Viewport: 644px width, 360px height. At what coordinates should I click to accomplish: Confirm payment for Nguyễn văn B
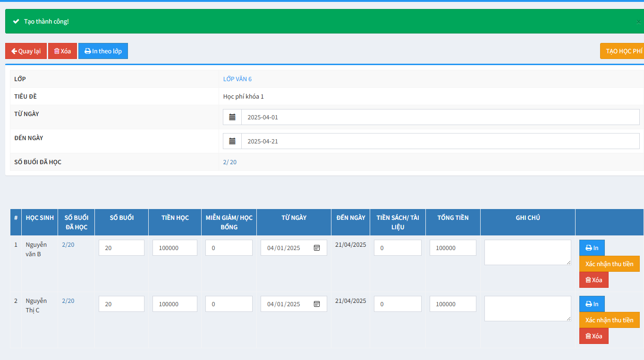(609, 264)
